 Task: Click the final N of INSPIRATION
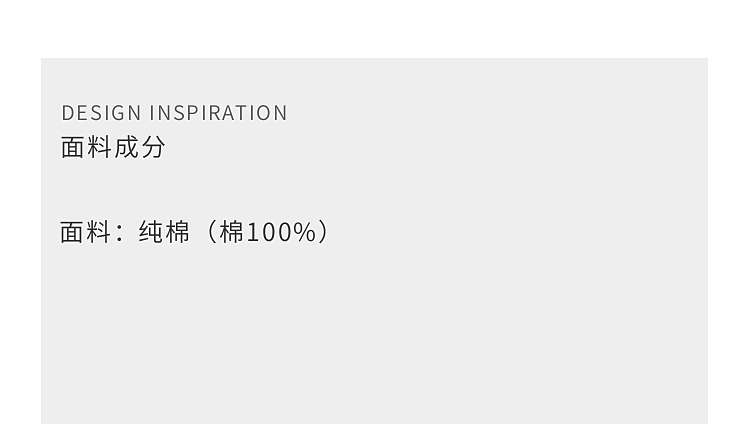point(280,113)
